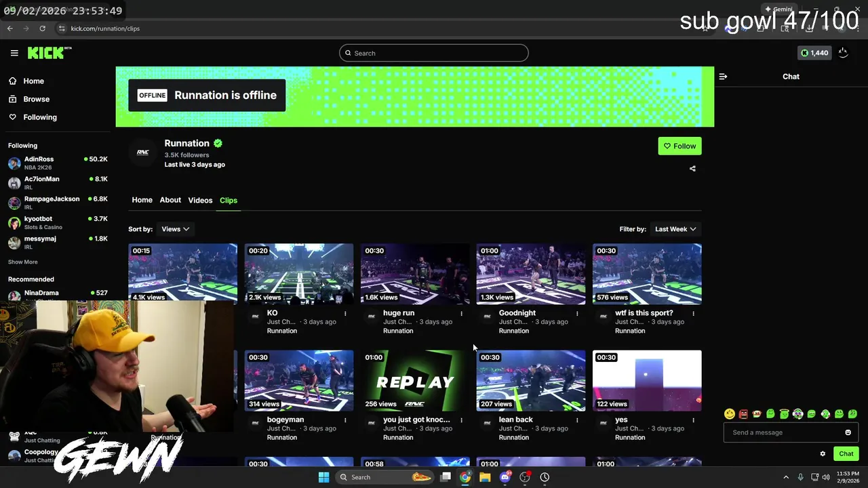
Task: Open the profile icon beside the points balance
Action: pos(843,53)
